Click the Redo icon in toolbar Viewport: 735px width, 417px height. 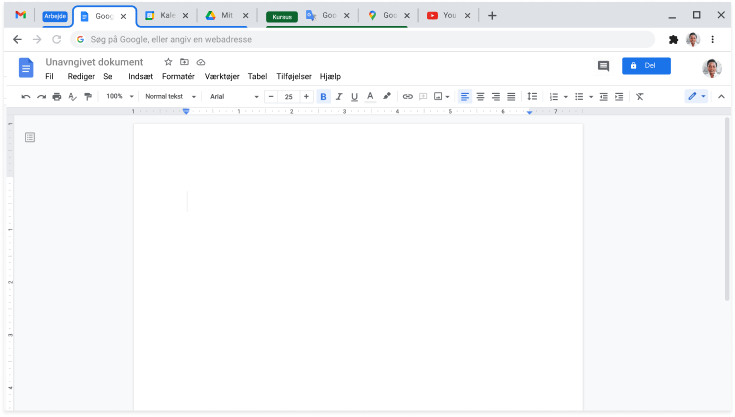click(42, 97)
